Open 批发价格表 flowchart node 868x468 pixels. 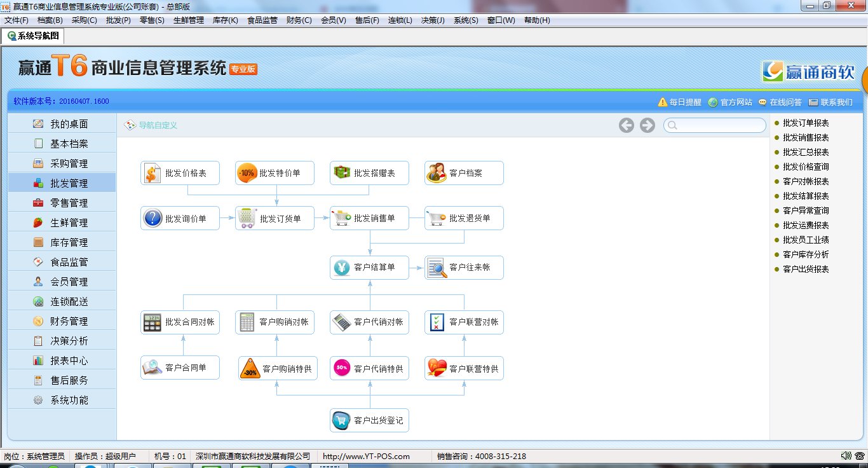pyautogui.click(x=180, y=173)
